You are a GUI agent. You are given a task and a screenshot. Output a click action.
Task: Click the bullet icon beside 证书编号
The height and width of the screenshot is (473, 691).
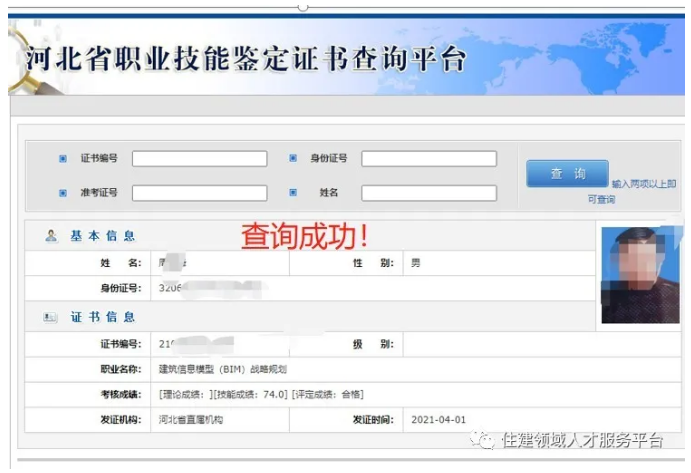pos(63,158)
